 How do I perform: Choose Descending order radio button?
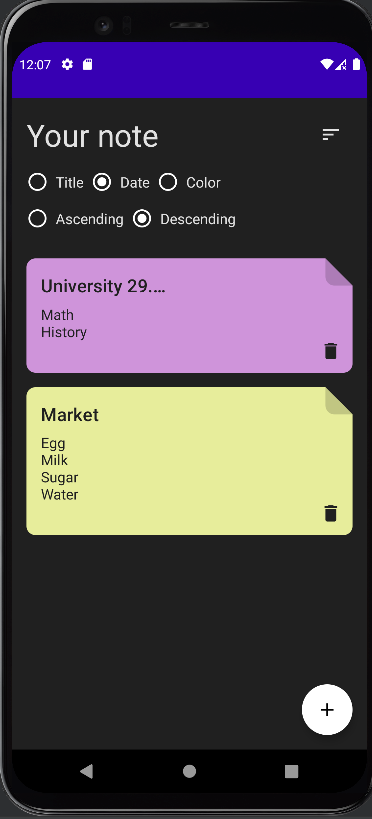(142, 219)
